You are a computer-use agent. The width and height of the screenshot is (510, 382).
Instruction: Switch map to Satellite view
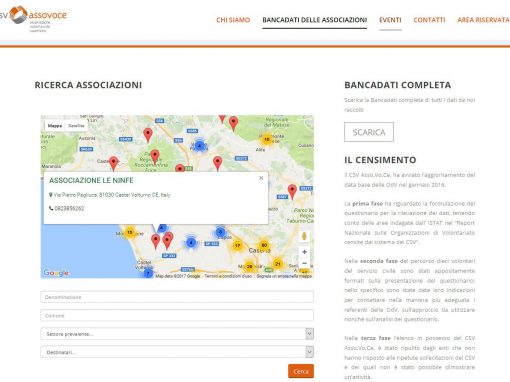[x=76, y=126]
